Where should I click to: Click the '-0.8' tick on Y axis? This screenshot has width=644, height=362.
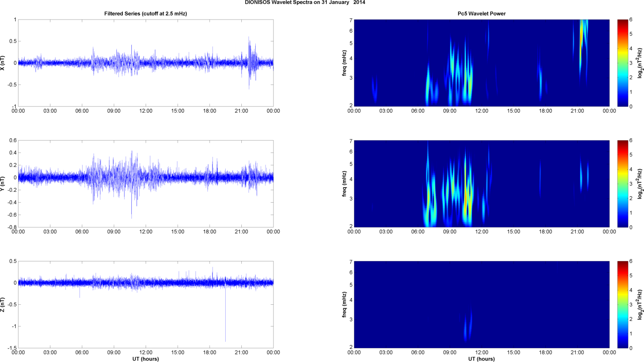click(x=12, y=227)
